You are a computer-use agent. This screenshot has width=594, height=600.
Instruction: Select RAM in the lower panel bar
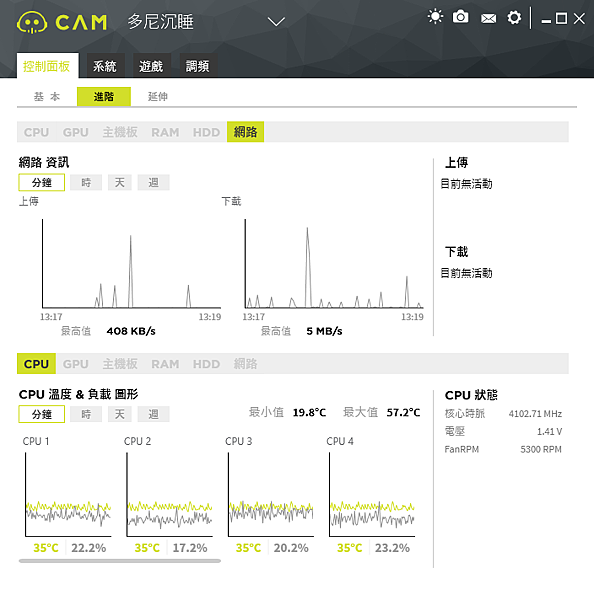point(165,364)
